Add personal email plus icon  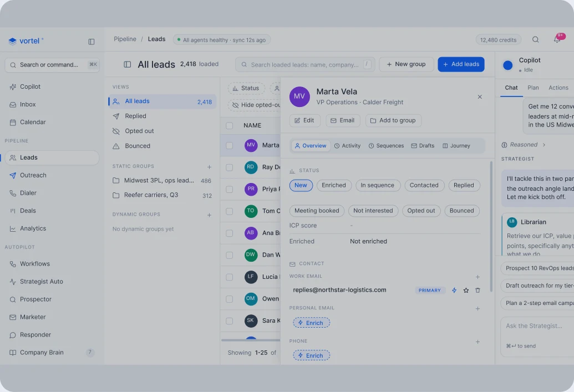pyautogui.click(x=478, y=308)
